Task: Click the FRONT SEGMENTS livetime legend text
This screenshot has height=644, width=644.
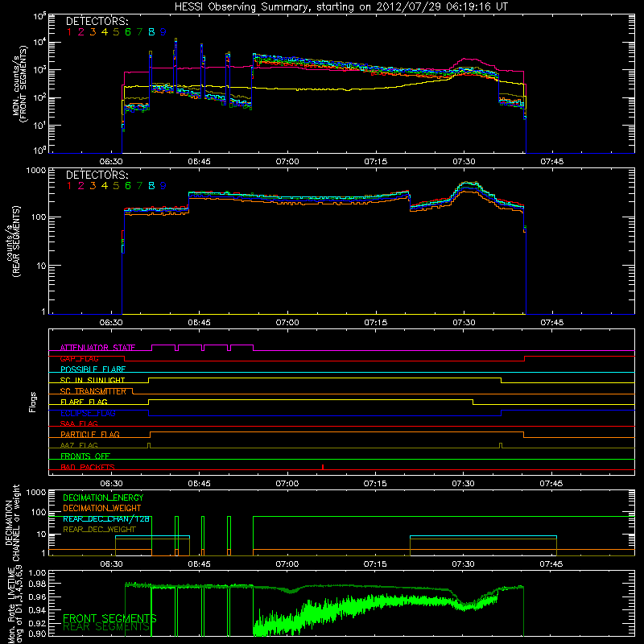Action: tap(109, 618)
